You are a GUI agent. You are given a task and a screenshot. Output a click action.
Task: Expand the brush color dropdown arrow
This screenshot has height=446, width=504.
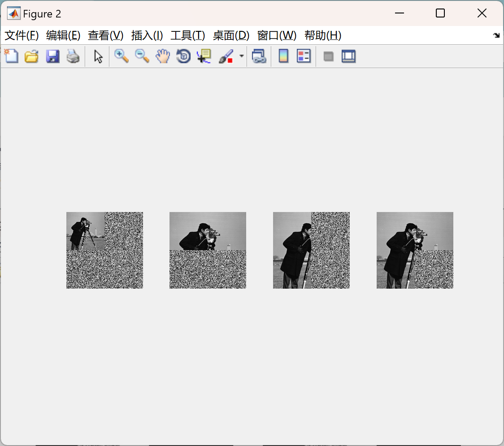pyautogui.click(x=242, y=56)
